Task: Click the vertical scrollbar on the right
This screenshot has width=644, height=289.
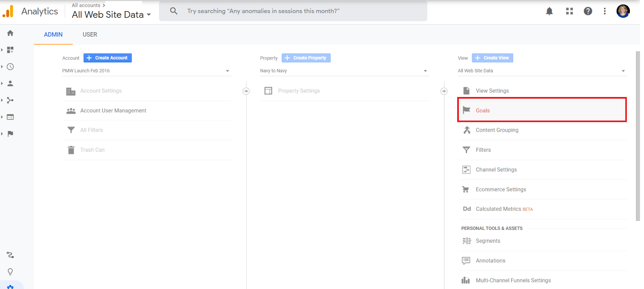Action: click(x=638, y=136)
